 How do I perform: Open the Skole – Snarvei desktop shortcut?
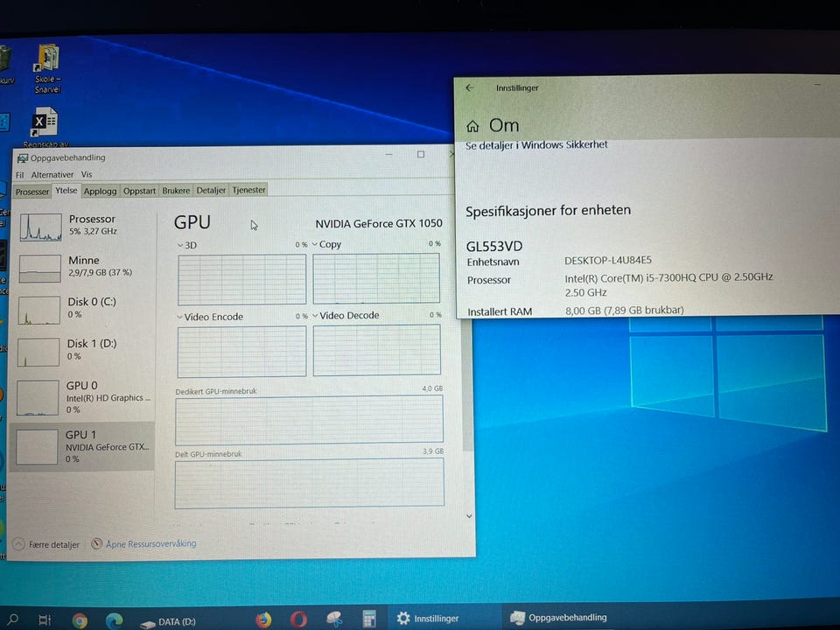pos(47,68)
